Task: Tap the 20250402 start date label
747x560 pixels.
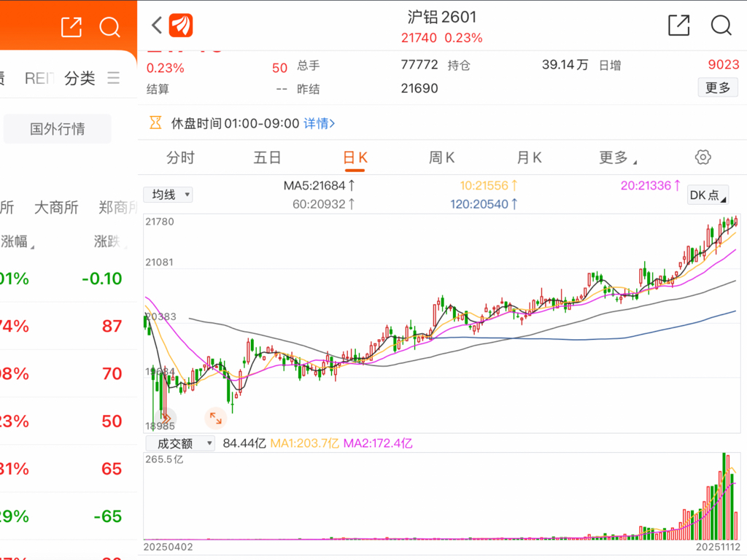Action: click(x=168, y=547)
